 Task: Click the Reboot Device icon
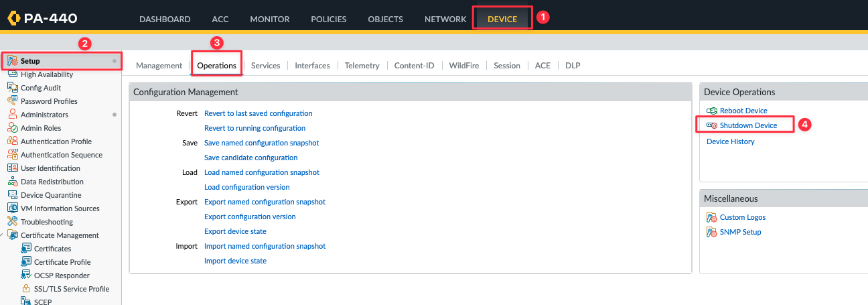click(x=712, y=111)
